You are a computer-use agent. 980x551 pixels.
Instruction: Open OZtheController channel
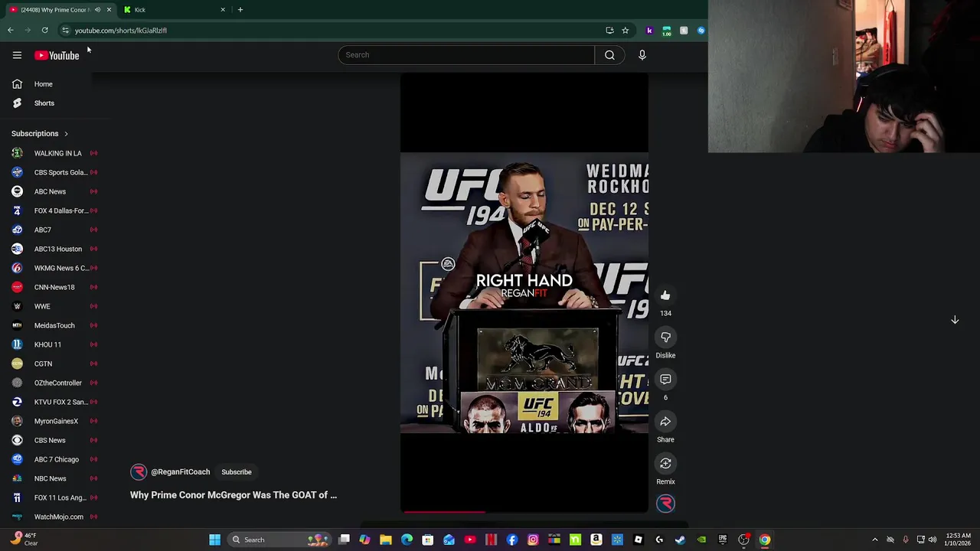tap(54, 383)
